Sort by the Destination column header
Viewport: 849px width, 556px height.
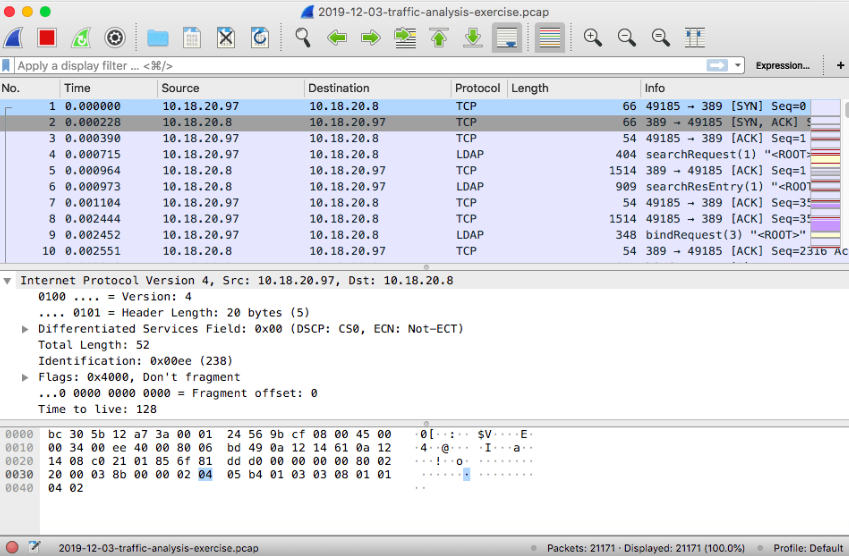[377, 88]
